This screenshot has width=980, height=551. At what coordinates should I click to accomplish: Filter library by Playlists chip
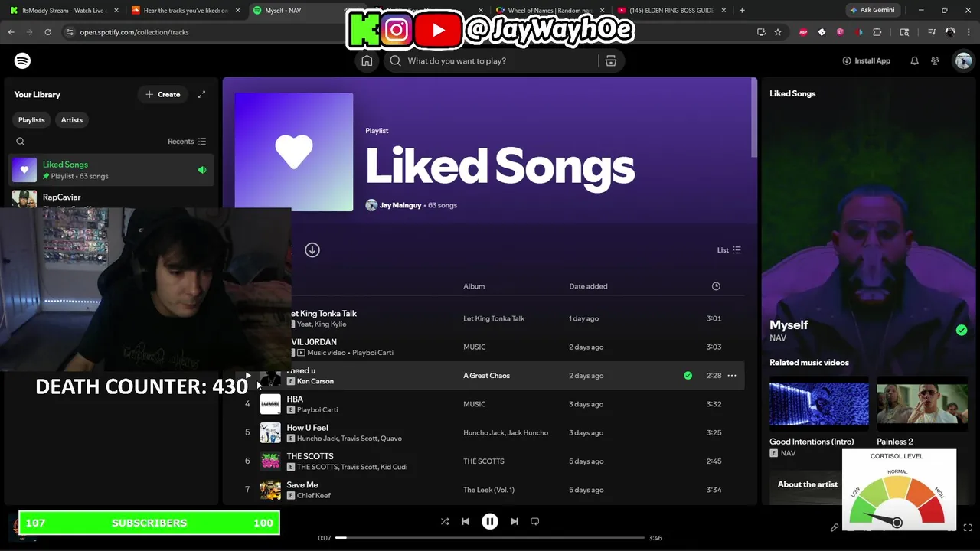coord(31,120)
